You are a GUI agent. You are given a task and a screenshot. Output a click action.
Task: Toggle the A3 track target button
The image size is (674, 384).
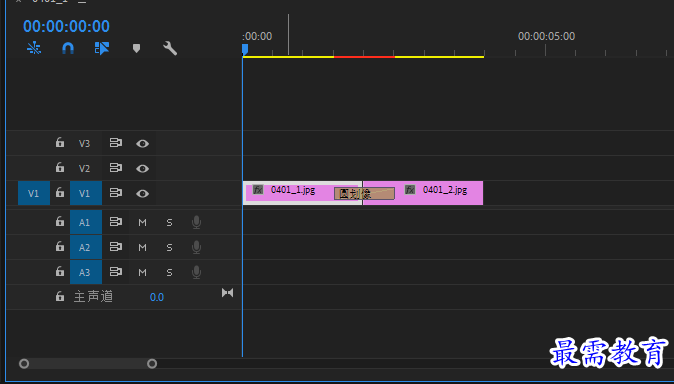tap(86, 272)
